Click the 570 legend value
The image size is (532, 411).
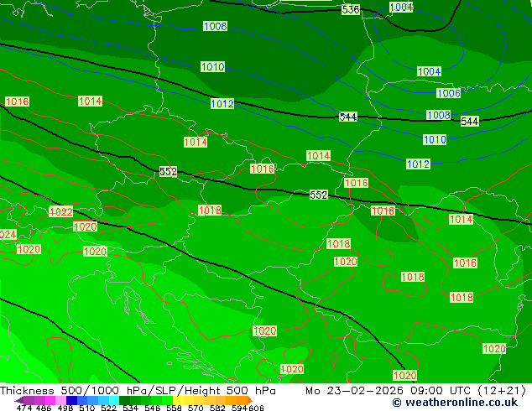pyautogui.click(x=196, y=408)
